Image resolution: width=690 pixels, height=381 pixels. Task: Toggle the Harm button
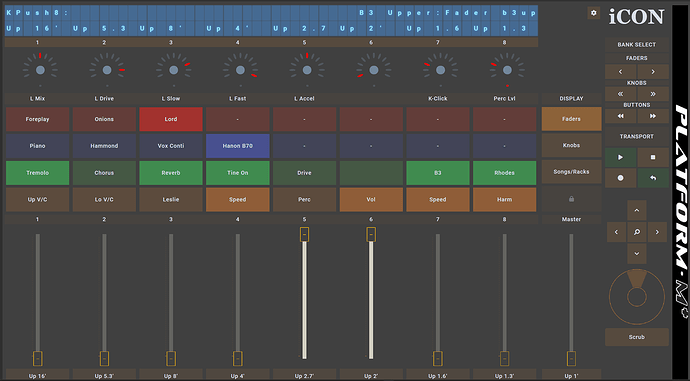coord(505,200)
